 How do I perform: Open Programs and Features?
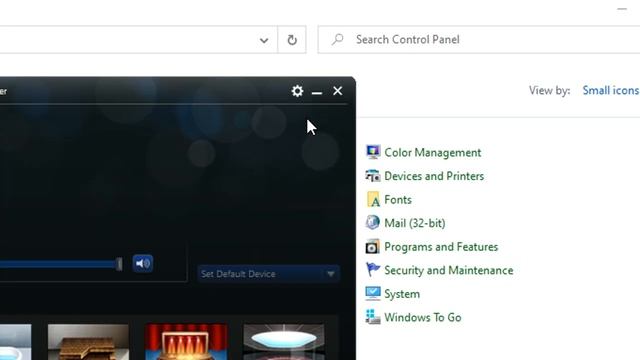point(441,247)
